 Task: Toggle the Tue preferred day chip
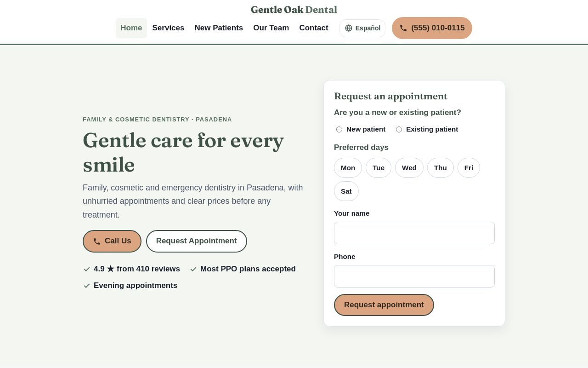[379, 167]
